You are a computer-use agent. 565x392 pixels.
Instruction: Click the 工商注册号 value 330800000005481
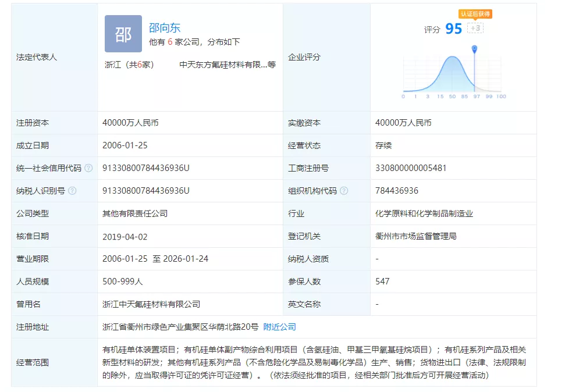411,168
